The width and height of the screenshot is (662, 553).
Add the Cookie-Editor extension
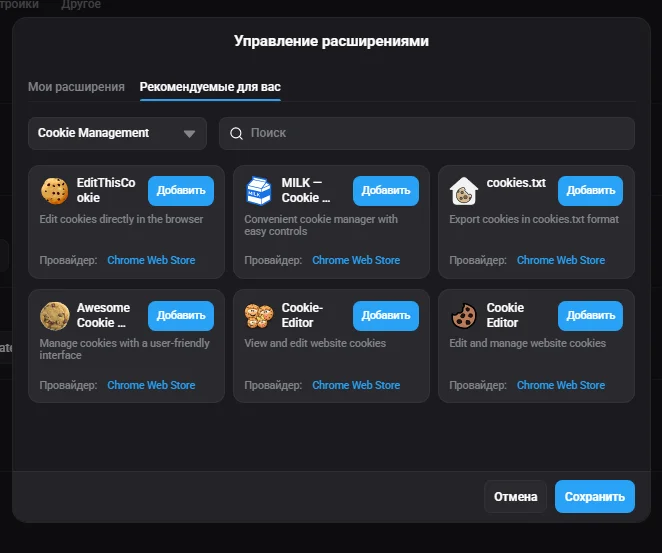click(386, 316)
